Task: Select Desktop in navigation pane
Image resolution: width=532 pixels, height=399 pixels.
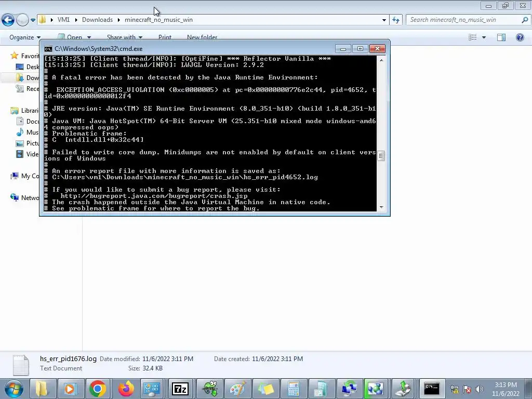Action: [x=28, y=67]
